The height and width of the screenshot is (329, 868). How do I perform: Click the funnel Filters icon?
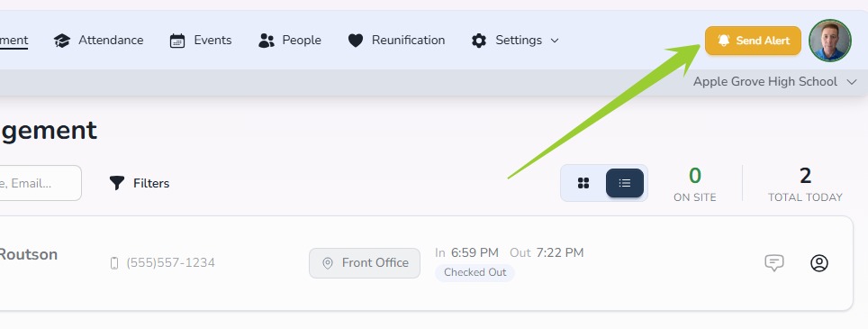tap(117, 183)
